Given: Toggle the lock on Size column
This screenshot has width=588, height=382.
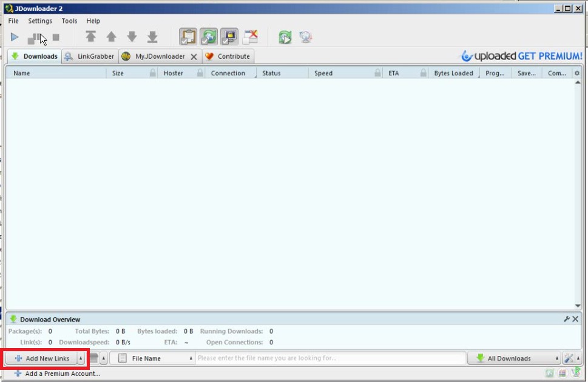Looking at the screenshot, I should (153, 73).
